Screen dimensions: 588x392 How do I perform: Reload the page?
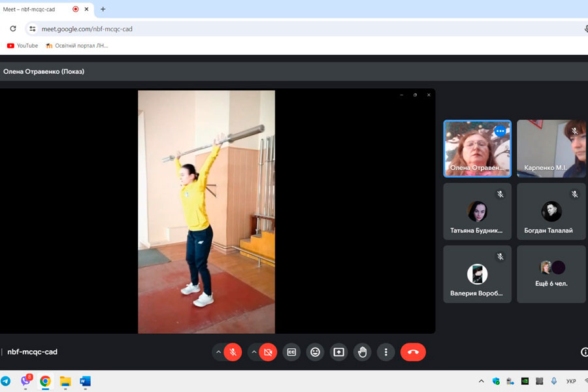pyautogui.click(x=13, y=29)
